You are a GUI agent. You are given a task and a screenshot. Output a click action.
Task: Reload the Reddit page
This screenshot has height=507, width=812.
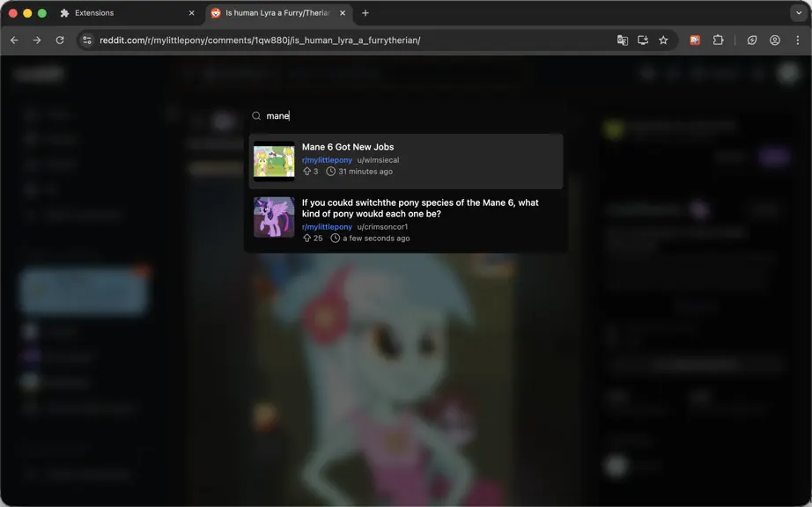[60, 40]
